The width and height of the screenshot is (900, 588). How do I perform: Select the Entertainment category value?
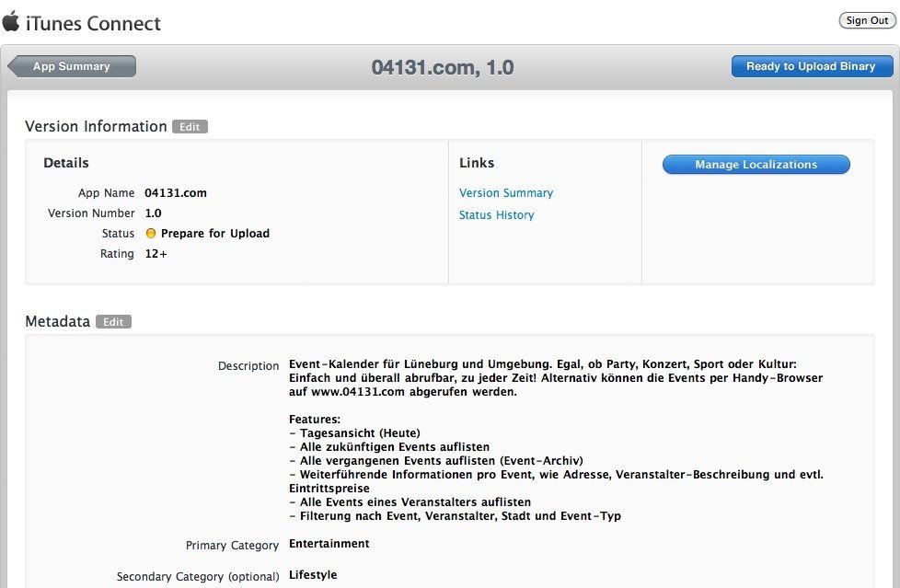329,544
